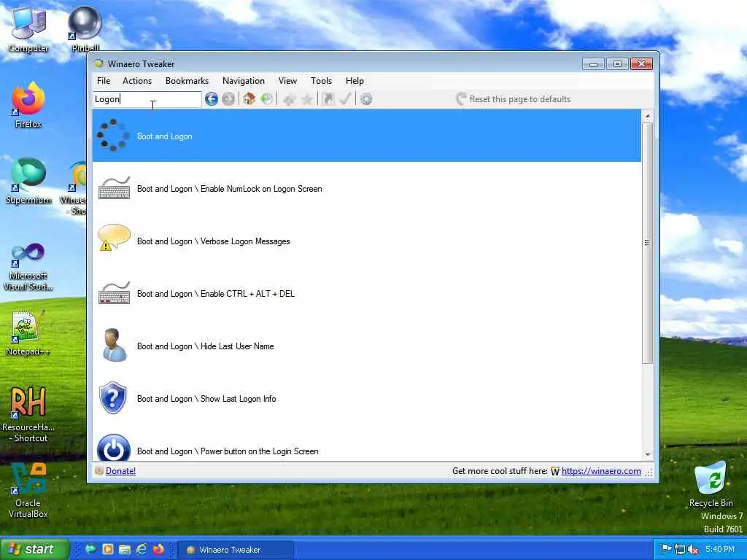Select the Firefox desktop shortcut
The image size is (747, 560).
[x=28, y=105]
